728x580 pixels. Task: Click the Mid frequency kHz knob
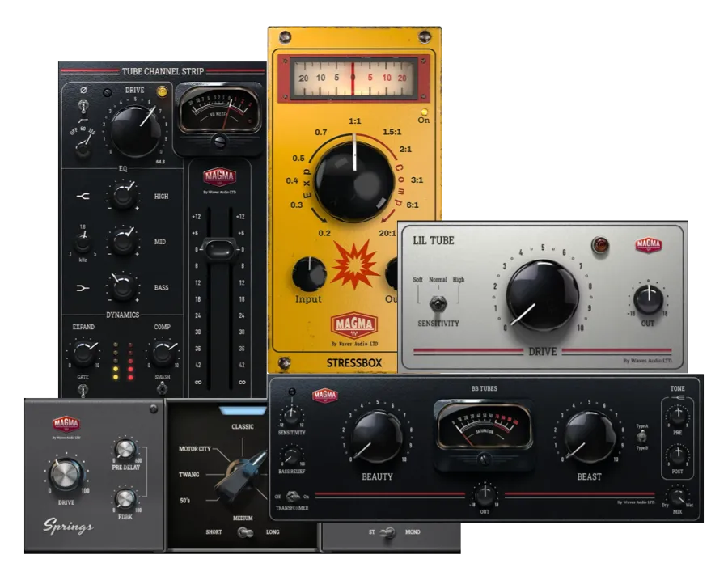coord(83,242)
